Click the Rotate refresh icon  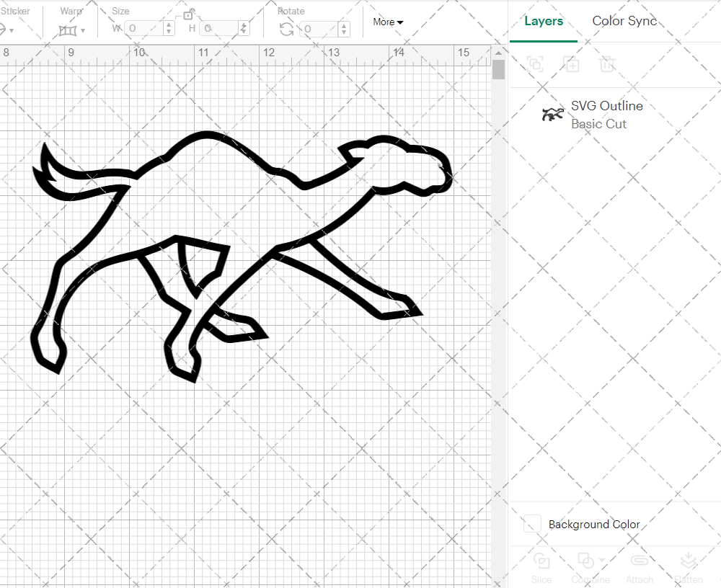[286, 29]
